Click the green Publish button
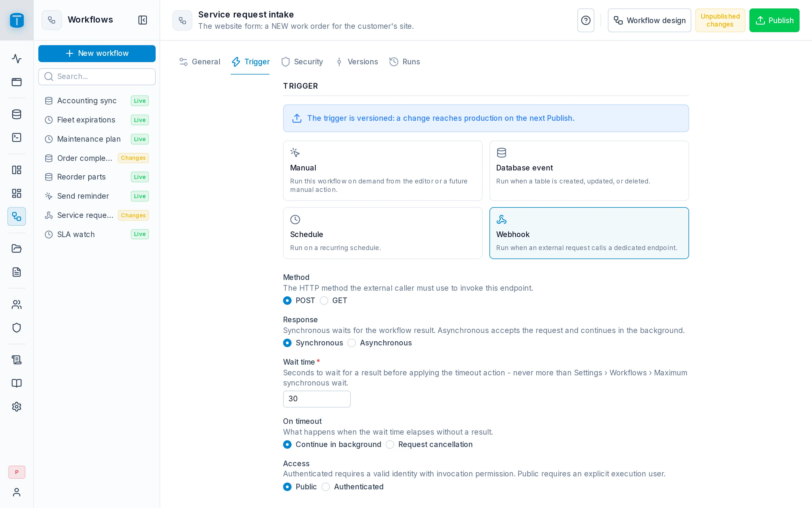Image resolution: width=812 pixels, height=508 pixels. (x=774, y=21)
